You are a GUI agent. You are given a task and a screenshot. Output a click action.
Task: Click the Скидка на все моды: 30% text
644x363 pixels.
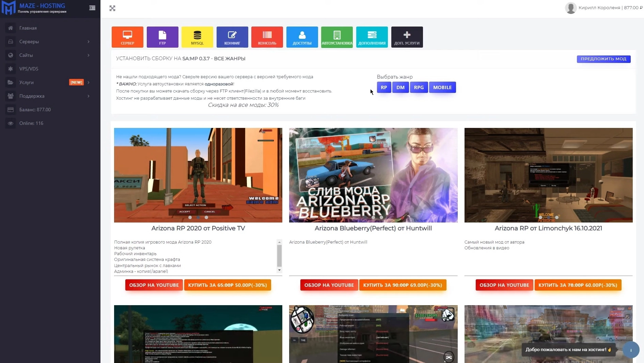tap(244, 105)
